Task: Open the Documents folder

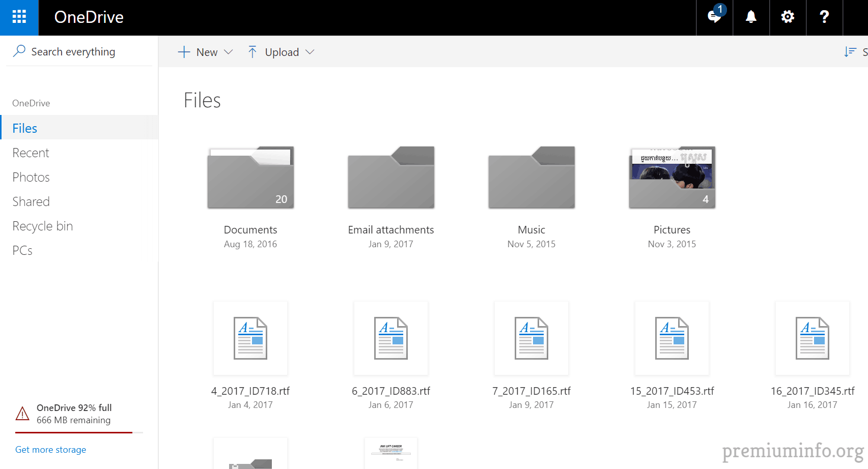Action: pos(250,178)
